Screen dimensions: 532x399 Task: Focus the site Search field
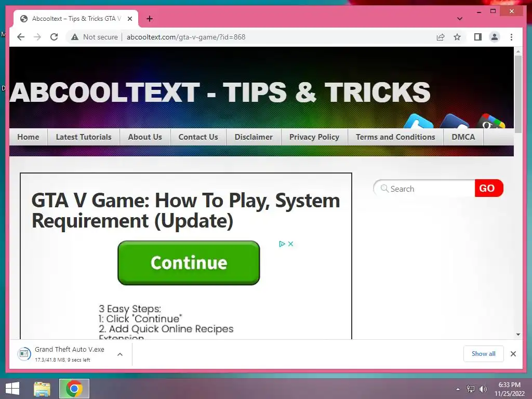click(x=424, y=189)
